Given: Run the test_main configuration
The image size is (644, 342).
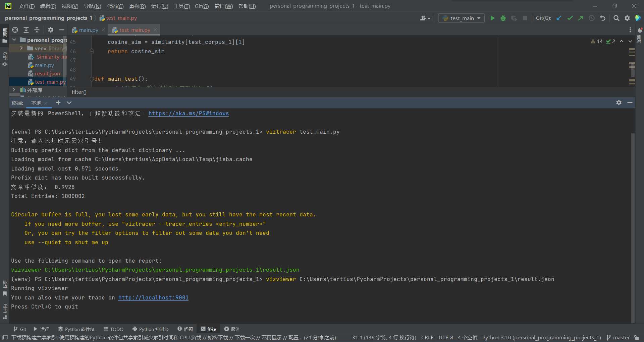Looking at the screenshot, I should 492,18.
